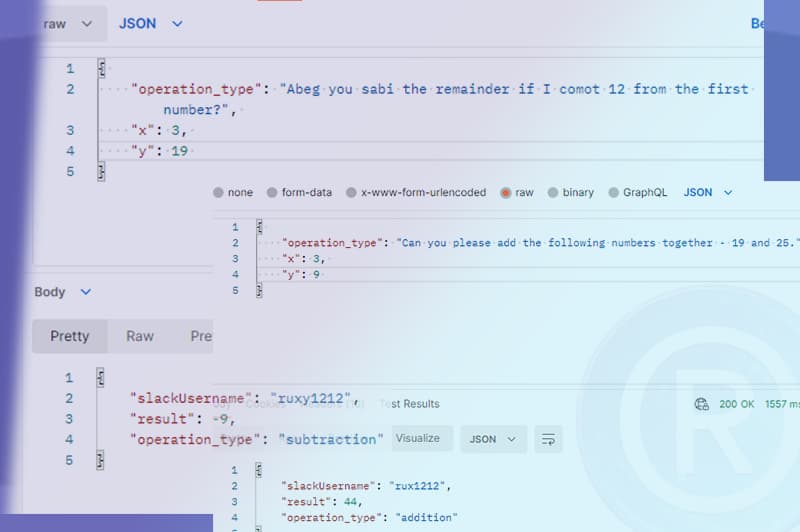
Task: Click the "y": 19 line in editor
Action: 160,151
